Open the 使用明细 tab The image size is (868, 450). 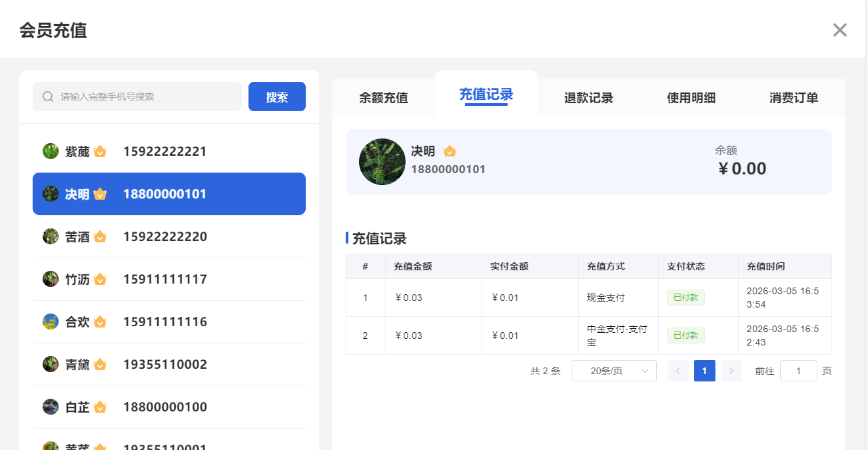(691, 97)
